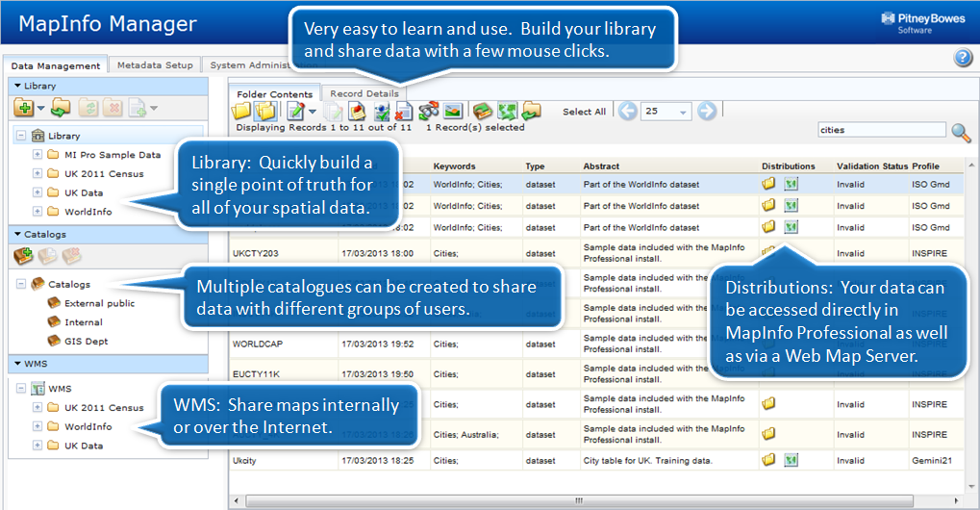Sort by Type column header
Screen dimensions: 980x510
point(535,166)
